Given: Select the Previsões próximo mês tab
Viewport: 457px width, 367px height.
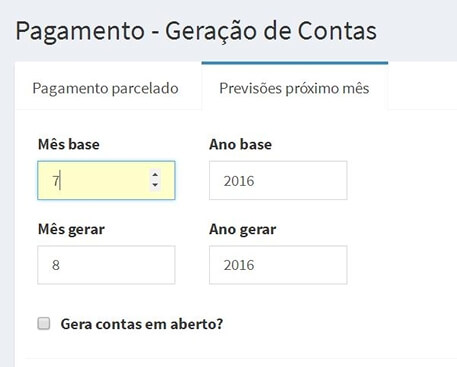Looking at the screenshot, I should click(x=294, y=88).
